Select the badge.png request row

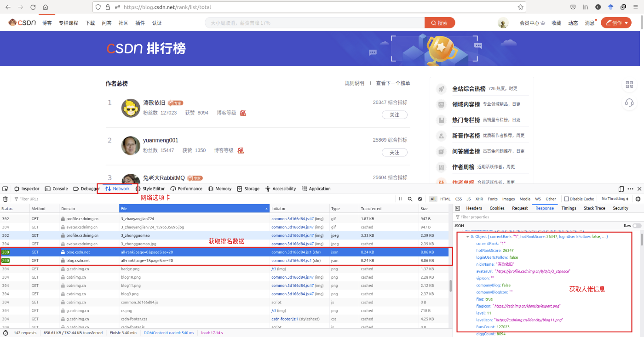[x=224, y=269]
